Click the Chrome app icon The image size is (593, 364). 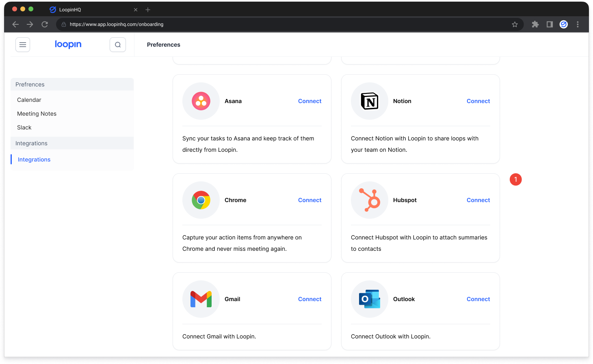(x=201, y=200)
